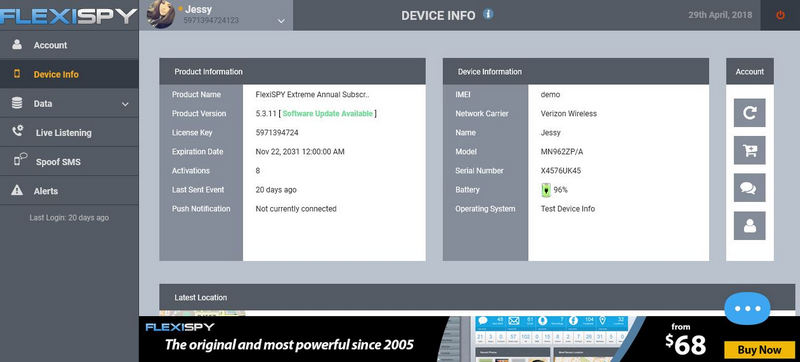Open the Data sidebar menu
Image resolution: width=800 pixels, height=362 pixels.
point(69,104)
